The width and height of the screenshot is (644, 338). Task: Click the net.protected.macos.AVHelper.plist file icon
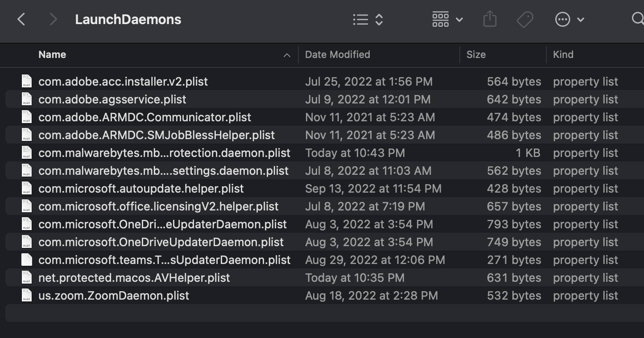pyautogui.click(x=27, y=278)
